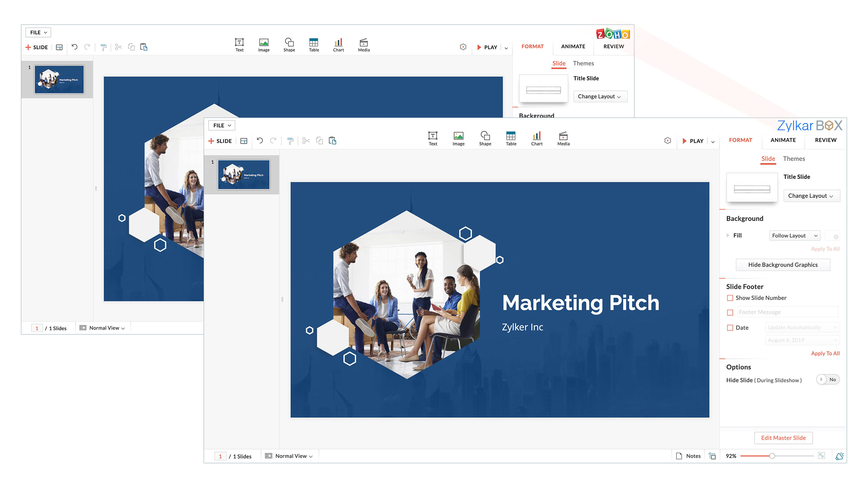Toggle Hide Slide during slideshow switch
868x488 pixels.
[x=827, y=379]
